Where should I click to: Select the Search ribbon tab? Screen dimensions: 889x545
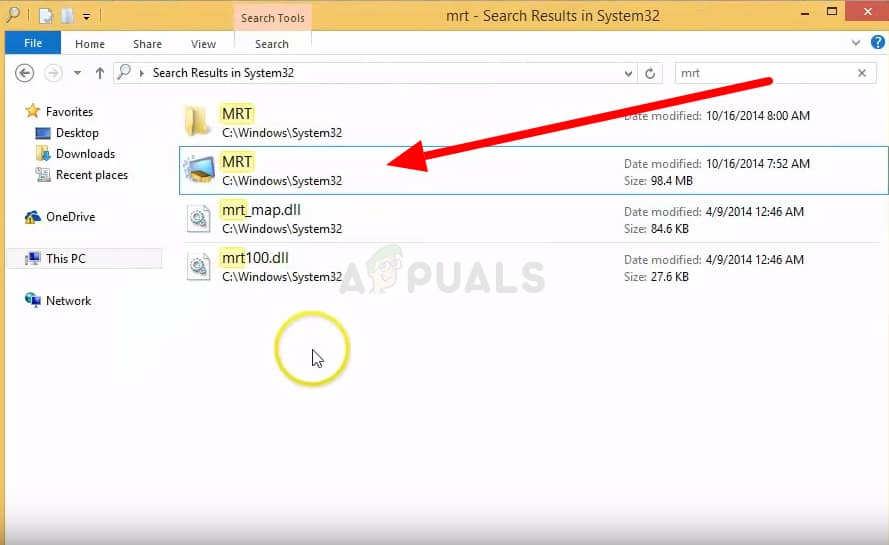(272, 44)
